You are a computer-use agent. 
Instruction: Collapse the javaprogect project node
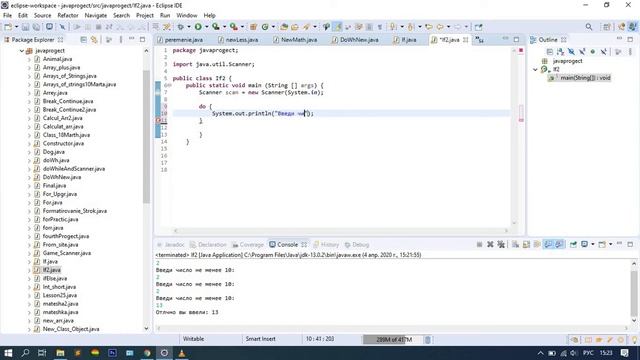21,51
